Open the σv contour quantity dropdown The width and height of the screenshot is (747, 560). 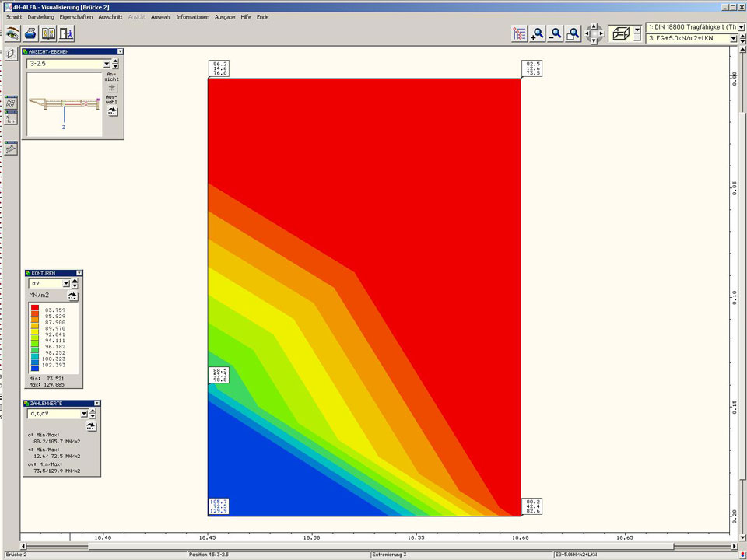(65, 284)
